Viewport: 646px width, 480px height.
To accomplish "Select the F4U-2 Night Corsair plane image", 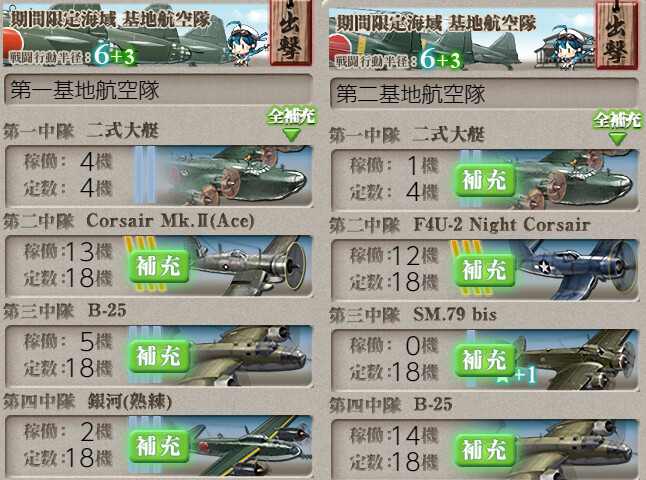I will click(x=576, y=270).
